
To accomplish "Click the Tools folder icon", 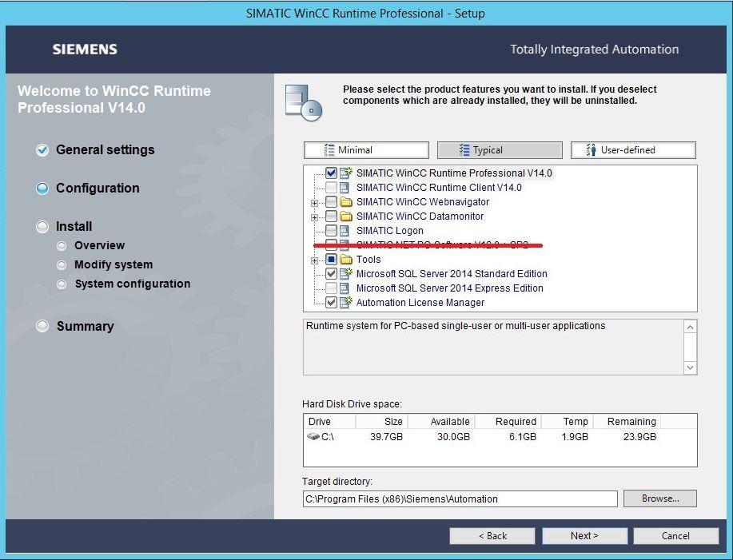I will (346, 259).
